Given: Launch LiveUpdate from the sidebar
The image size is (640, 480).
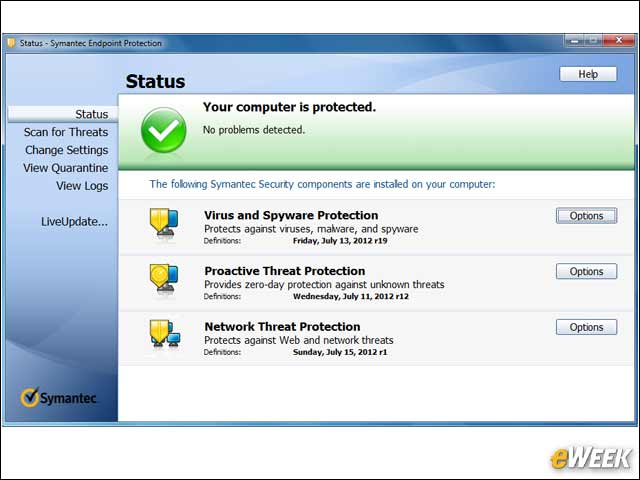Looking at the screenshot, I should click(74, 222).
